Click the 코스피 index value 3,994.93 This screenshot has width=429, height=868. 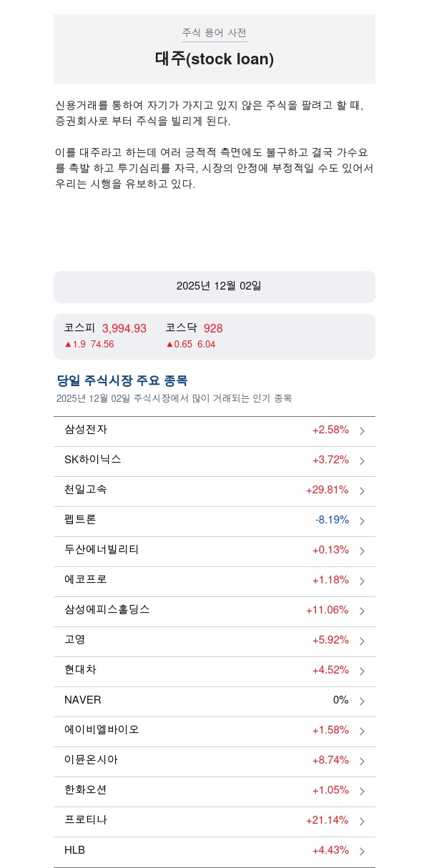click(124, 328)
